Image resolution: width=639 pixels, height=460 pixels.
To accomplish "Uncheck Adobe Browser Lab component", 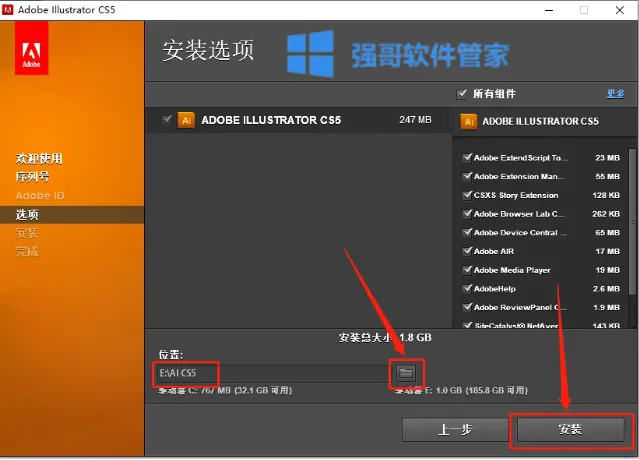I will pyautogui.click(x=467, y=214).
